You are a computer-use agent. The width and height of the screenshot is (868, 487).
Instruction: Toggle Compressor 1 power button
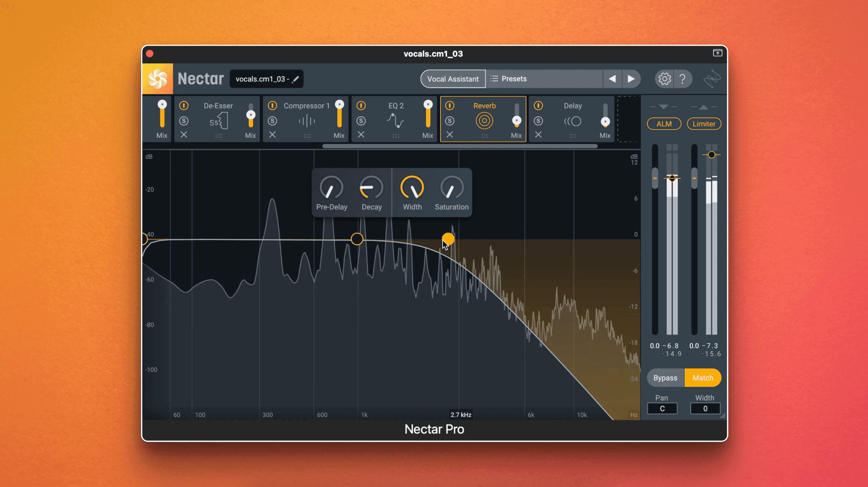click(x=272, y=106)
